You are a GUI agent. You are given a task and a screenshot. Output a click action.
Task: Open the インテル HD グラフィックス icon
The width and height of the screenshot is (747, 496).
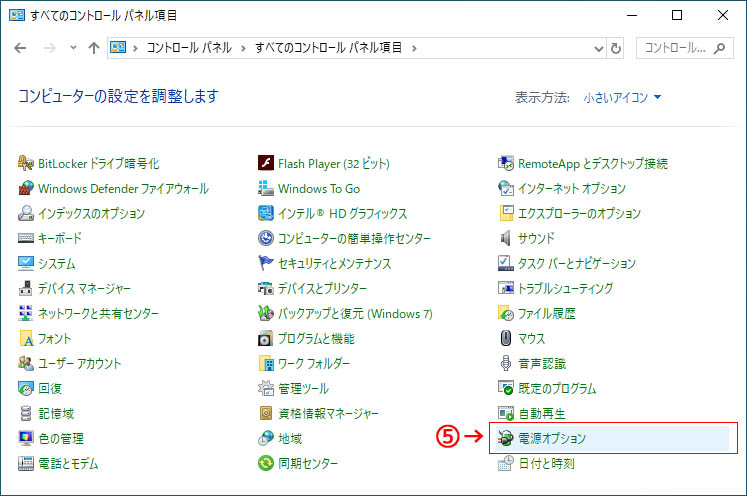pos(266,213)
